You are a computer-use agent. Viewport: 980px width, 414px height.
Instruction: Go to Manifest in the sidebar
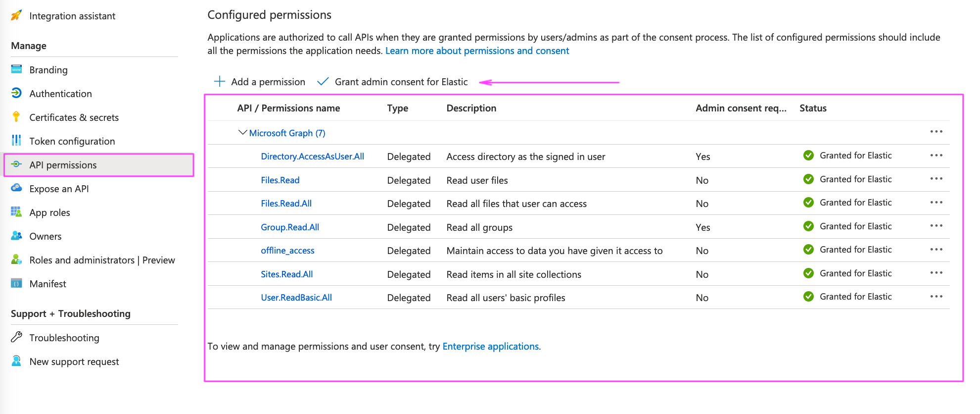click(47, 284)
